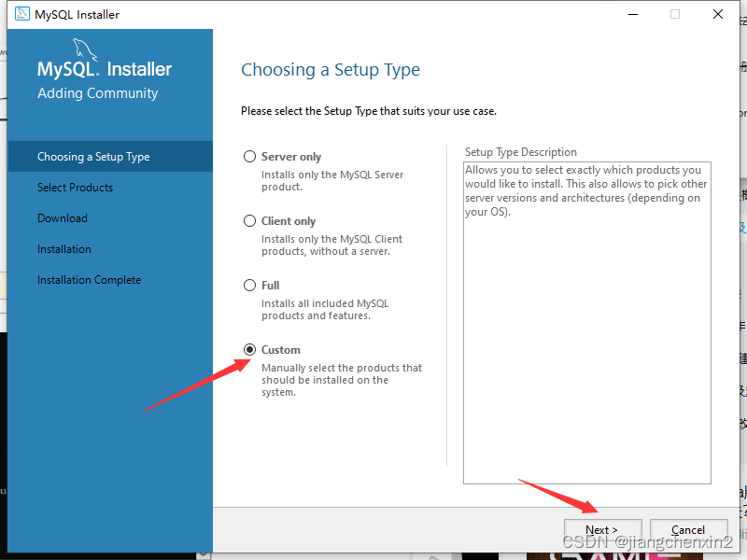Click the MySQL dolphin logo
The width and height of the screenshot is (747, 560).
point(85,49)
